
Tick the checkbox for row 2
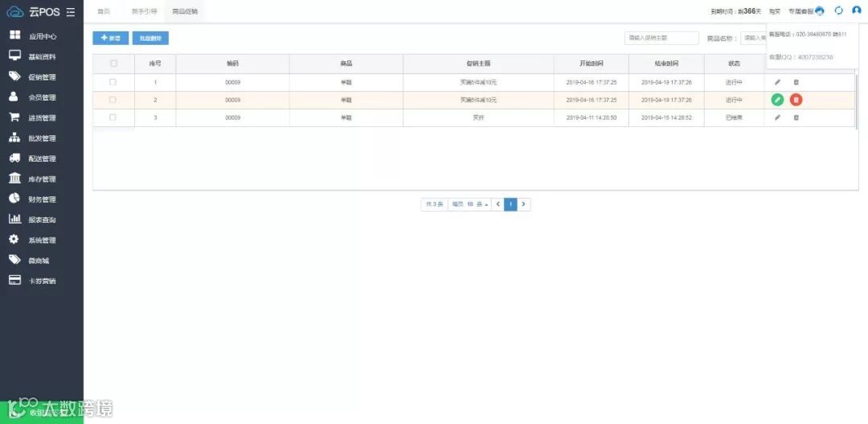(x=113, y=100)
